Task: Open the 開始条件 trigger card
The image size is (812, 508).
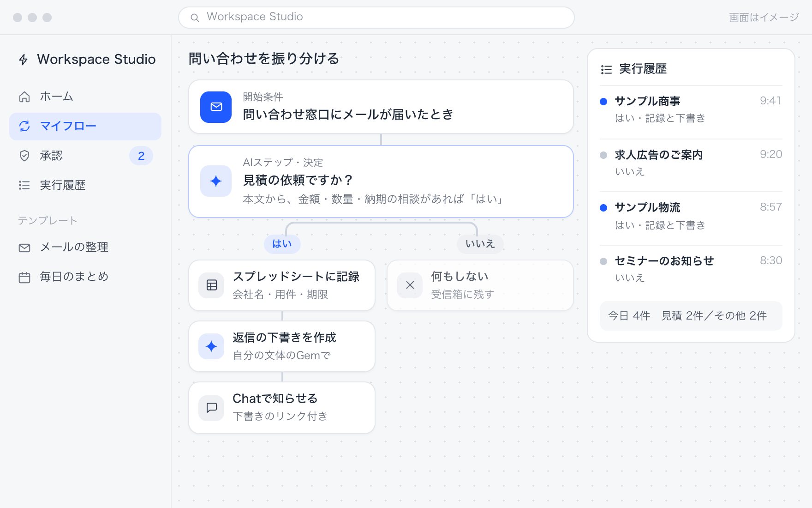Action: [381, 107]
